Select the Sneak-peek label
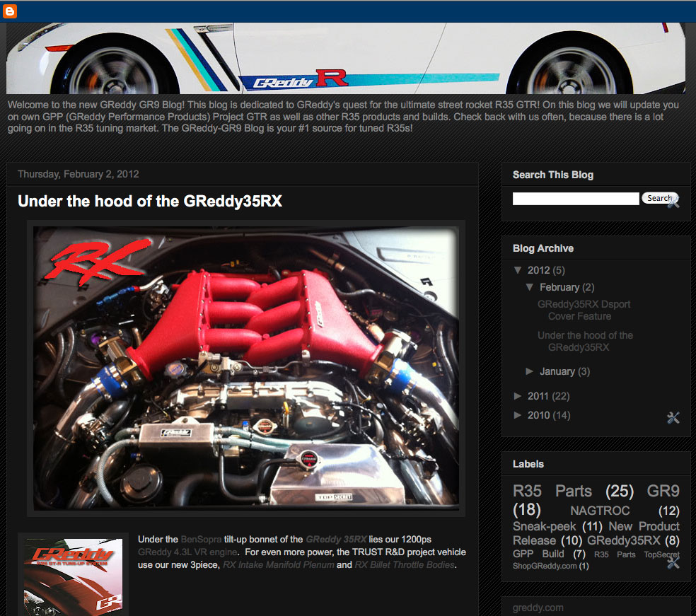Screen dimensions: 696x616 [544, 526]
